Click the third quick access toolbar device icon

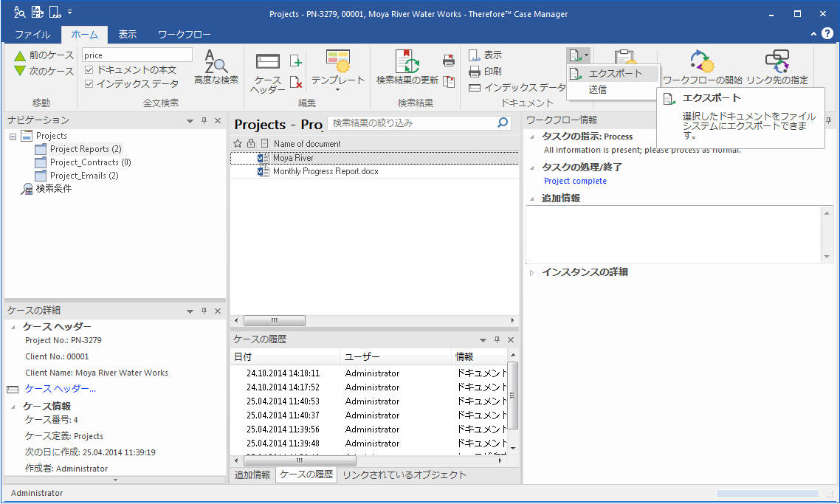(55, 12)
